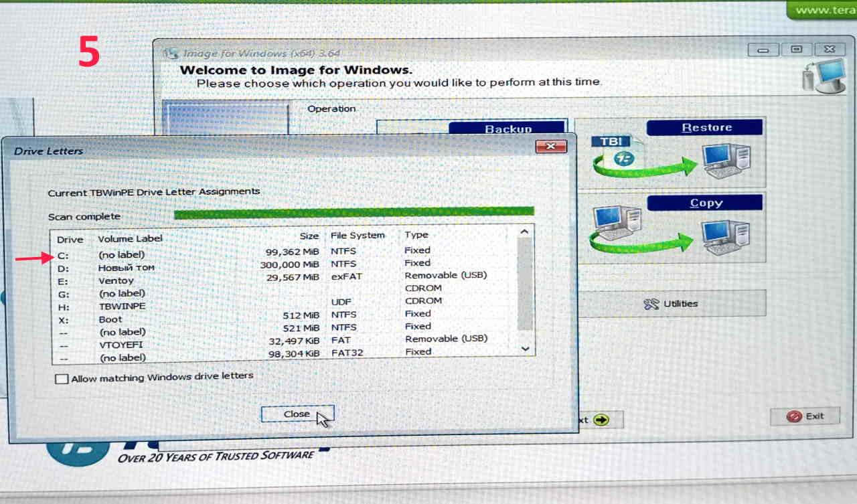Enable Allow matching Windows drive letters checkbox

pyautogui.click(x=62, y=379)
